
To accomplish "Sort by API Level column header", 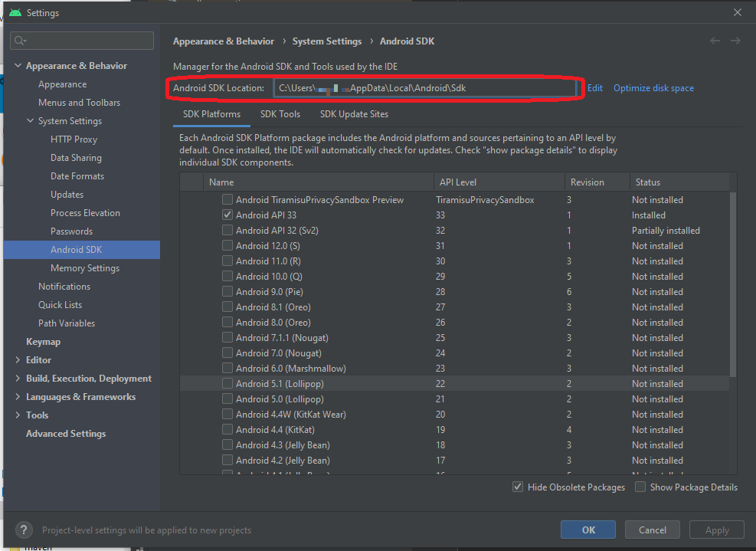I will 499,182.
